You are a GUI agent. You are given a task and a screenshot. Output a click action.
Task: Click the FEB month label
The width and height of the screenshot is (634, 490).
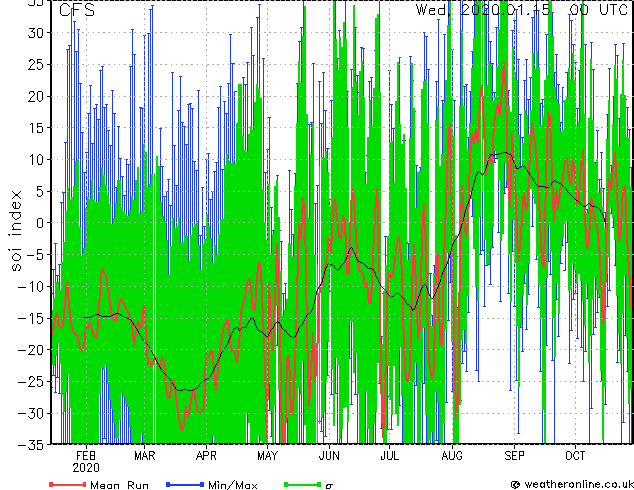[86, 456]
